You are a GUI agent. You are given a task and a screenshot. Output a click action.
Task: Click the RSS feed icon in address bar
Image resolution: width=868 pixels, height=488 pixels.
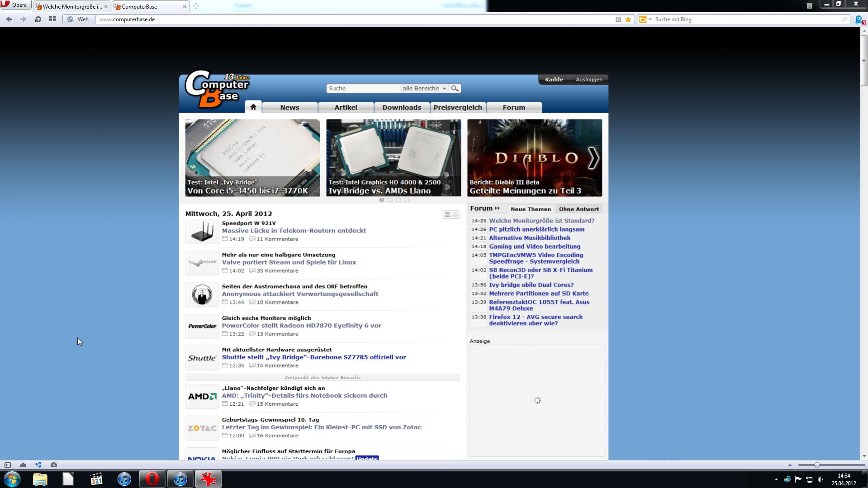pos(618,19)
